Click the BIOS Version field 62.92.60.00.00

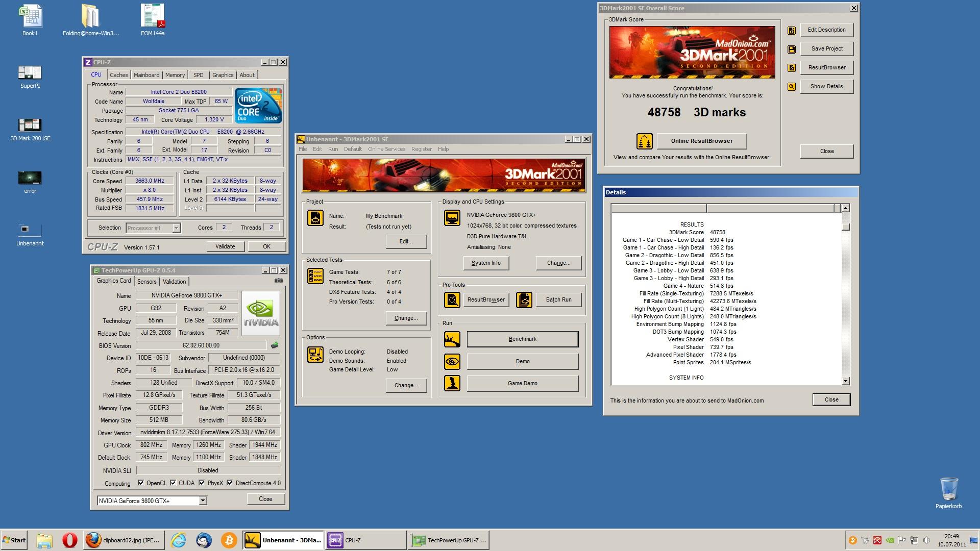pos(201,345)
